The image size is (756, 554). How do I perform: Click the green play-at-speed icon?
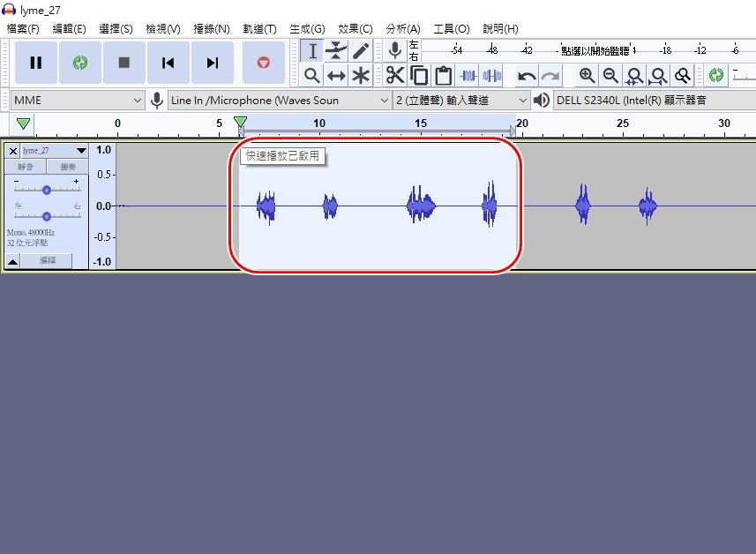click(x=716, y=75)
